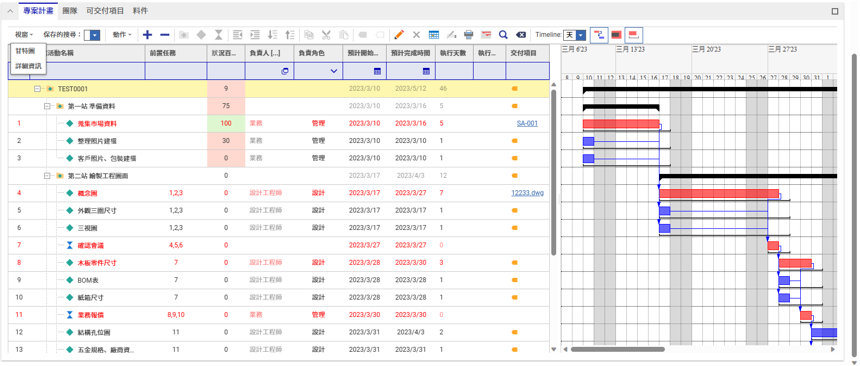This screenshot has width=860, height=366.
Task: Click the paste clipboard icon
Action: [x=344, y=35]
